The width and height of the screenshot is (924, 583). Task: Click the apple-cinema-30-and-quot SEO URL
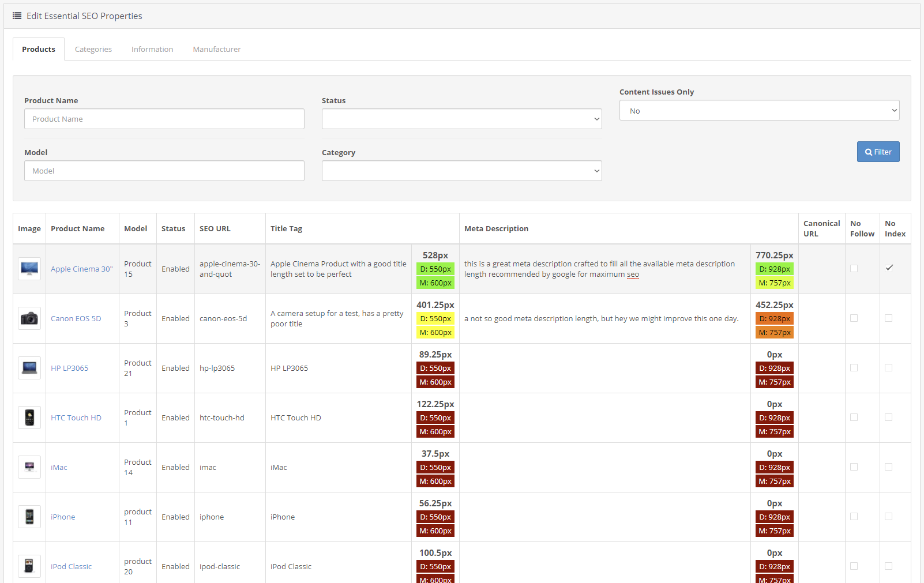point(230,269)
